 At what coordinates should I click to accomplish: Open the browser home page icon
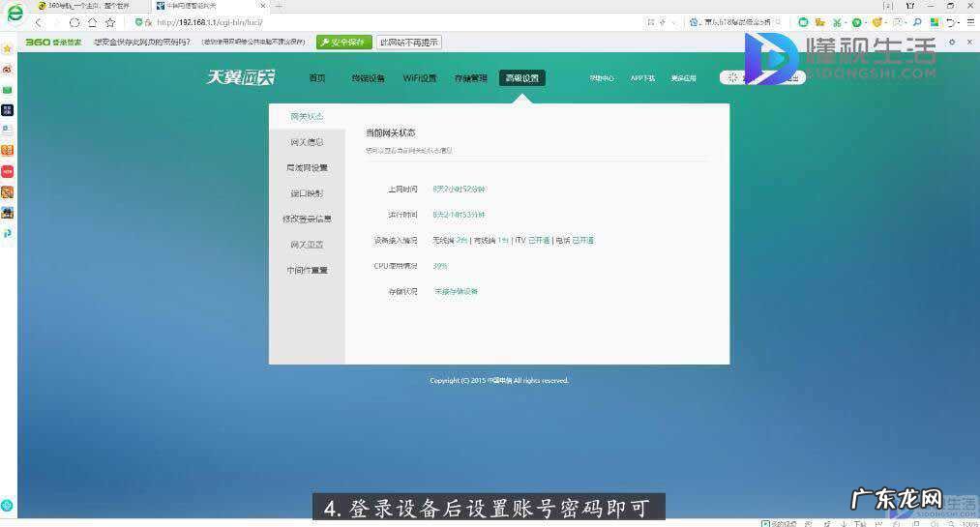coord(93,22)
